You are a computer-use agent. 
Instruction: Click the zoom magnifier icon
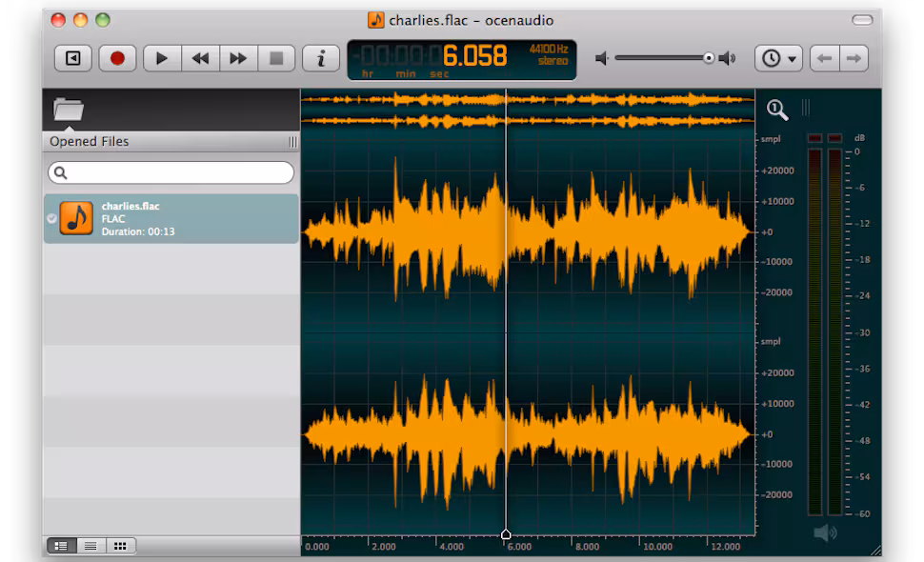click(x=776, y=110)
